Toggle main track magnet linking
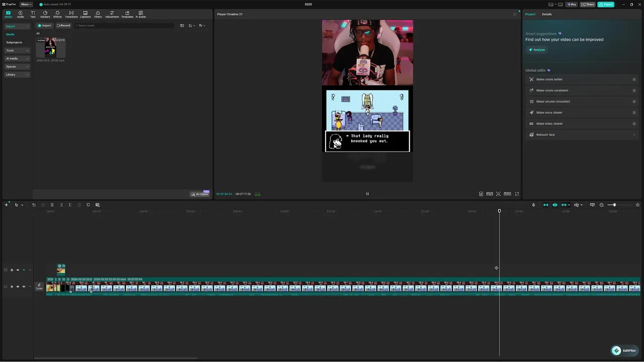 point(546,205)
